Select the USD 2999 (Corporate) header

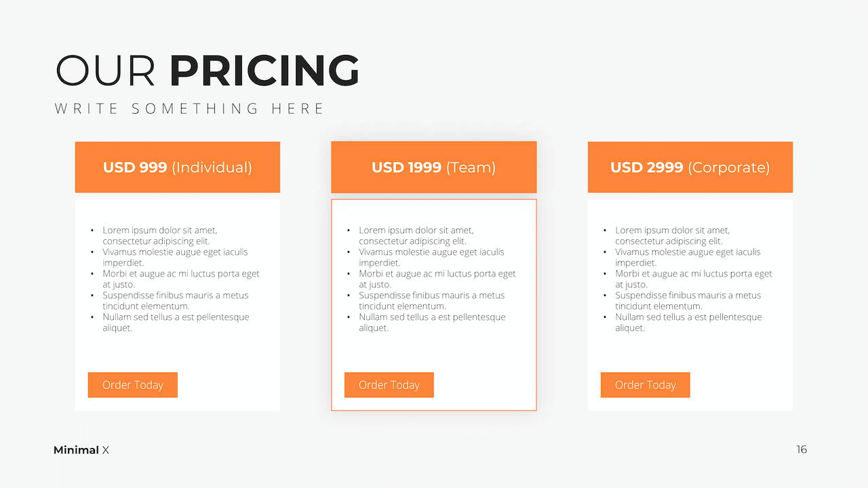[690, 167]
